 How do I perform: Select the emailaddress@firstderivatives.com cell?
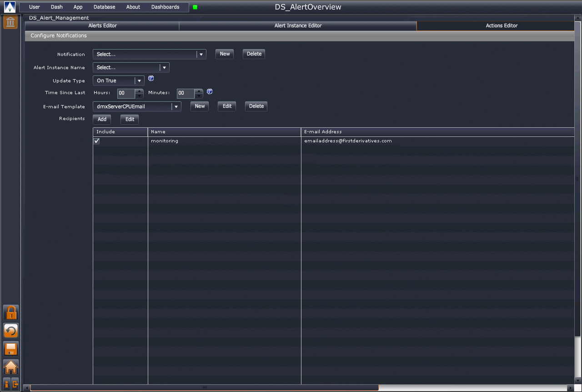(x=438, y=141)
